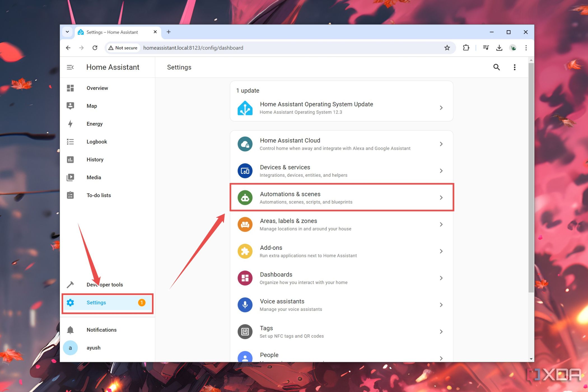Open the three-dot overflow menu
The height and width of the screenshot is (392, 588).
[515, 67]
